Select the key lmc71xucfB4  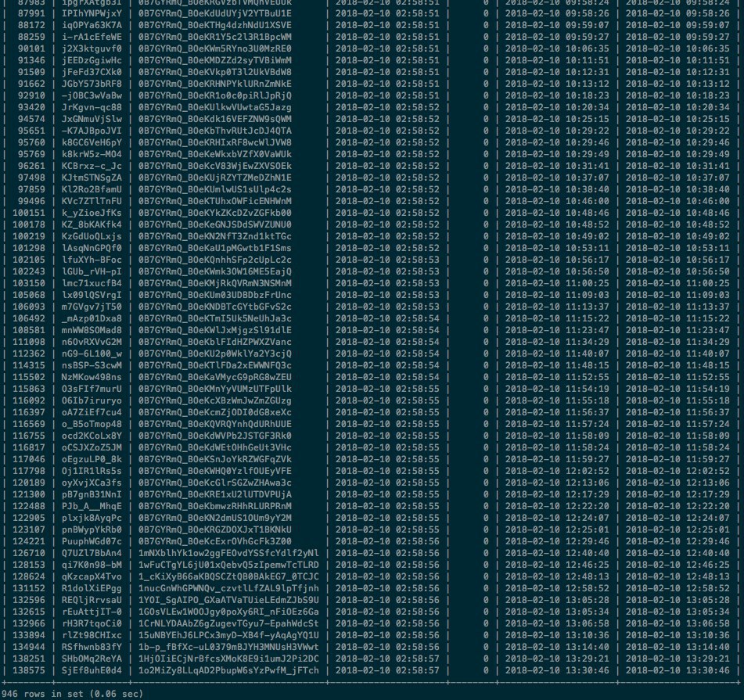[x=92, y=284]
